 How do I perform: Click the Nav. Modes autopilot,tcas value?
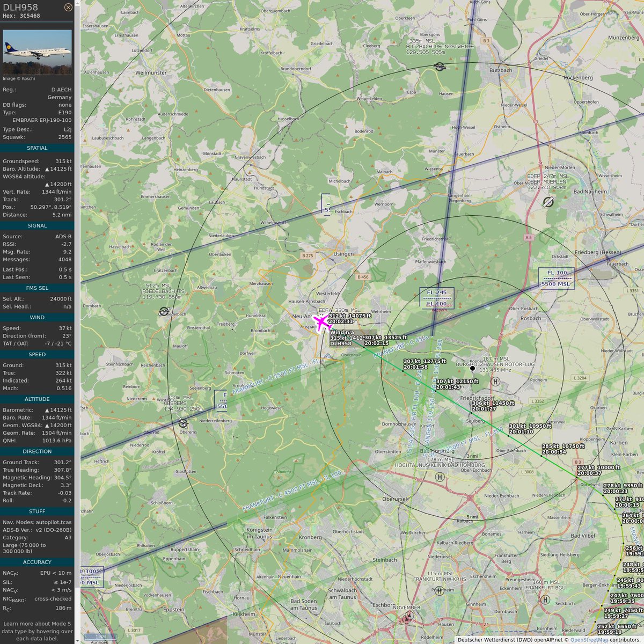coord(54,522)
